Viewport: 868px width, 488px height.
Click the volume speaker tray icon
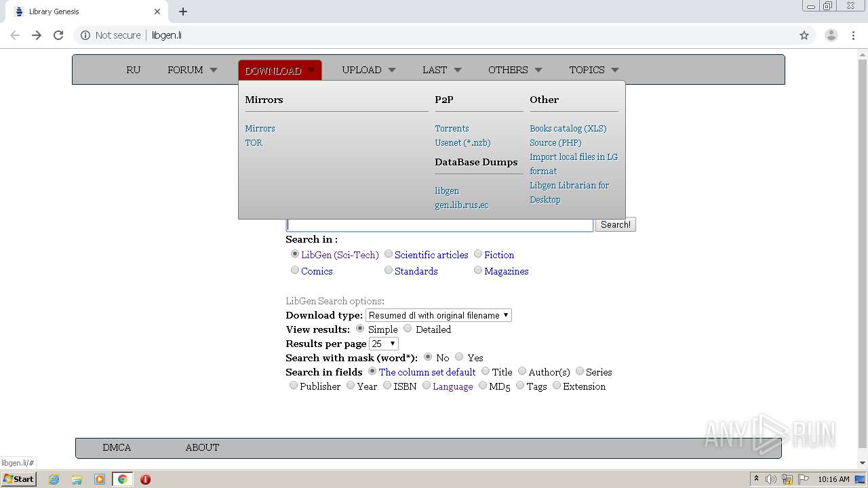pyautogui.click(x=771, y=479)
